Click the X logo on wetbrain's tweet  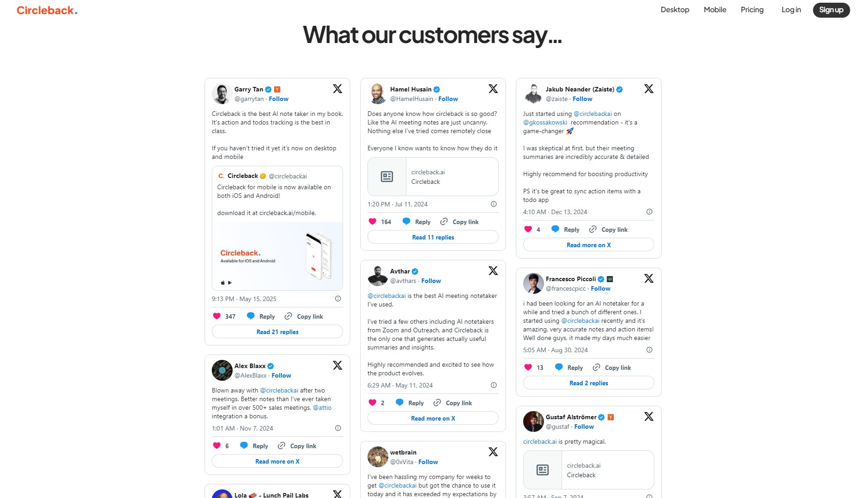pyautogui.click(x=493, y=452)
